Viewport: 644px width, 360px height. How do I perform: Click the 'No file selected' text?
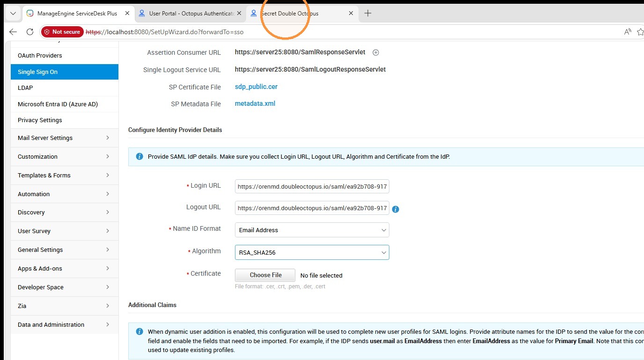click(x=322, y=276)
